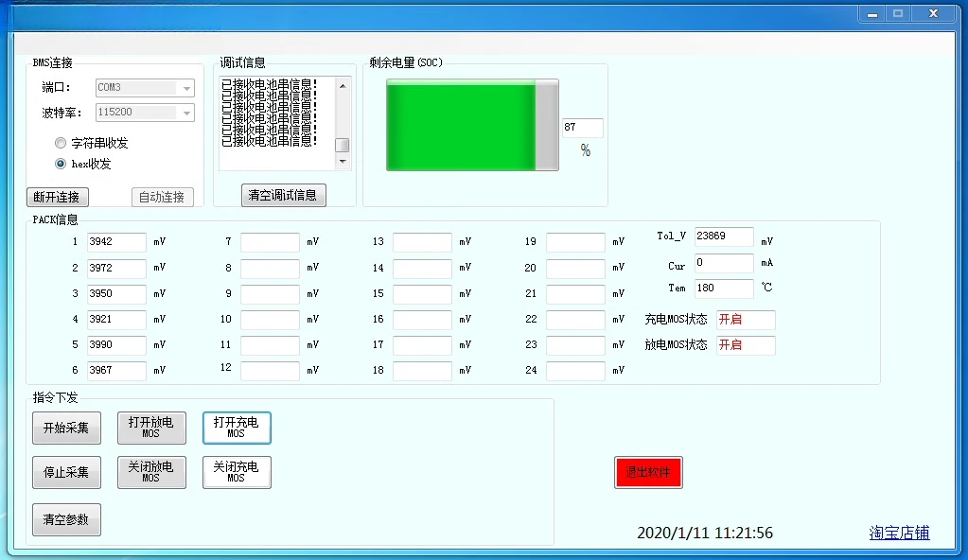Click the red 退出软件 button

coord(648,472)
